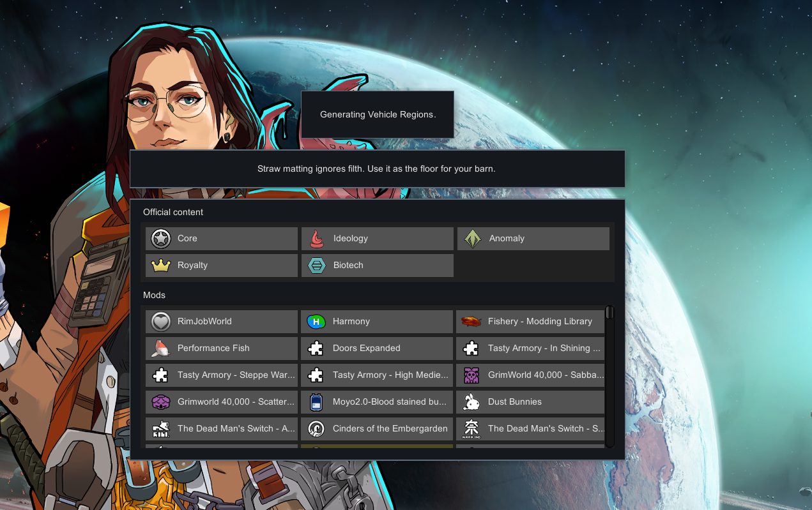Image resolution: width=812 pixels, height=510 pixels.
Task: Select the Biotech content label
Action: click(348, 266)
